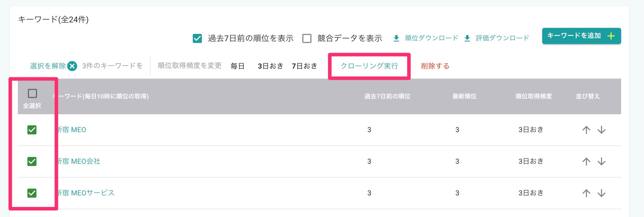Tick the 全選択 select-all checkbox
Screen dimensions: 644x217
coord(32,93)
